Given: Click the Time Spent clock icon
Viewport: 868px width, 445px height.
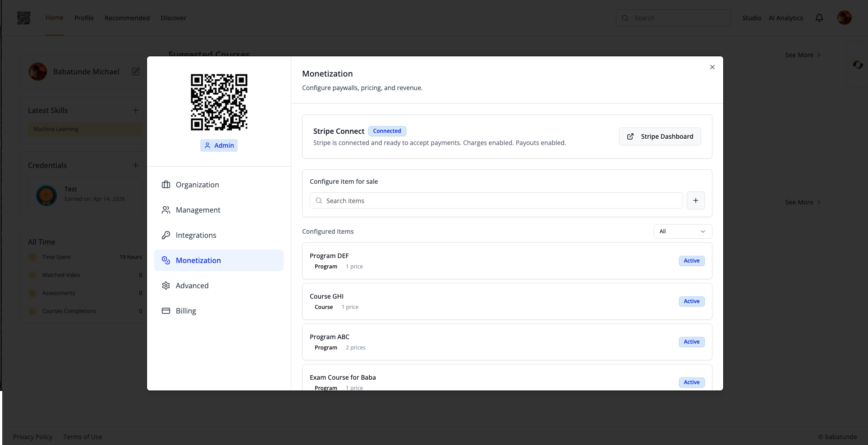Looking at the screenshot, I should pos(32,257).
